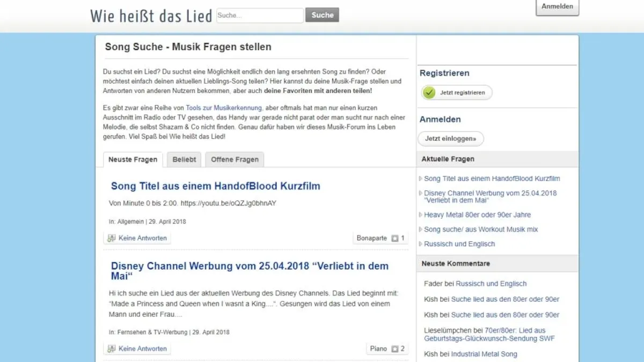This screenshot has width=644, height=362.
Task: Switch to the Beliebt tab
Action: point(184,159)
